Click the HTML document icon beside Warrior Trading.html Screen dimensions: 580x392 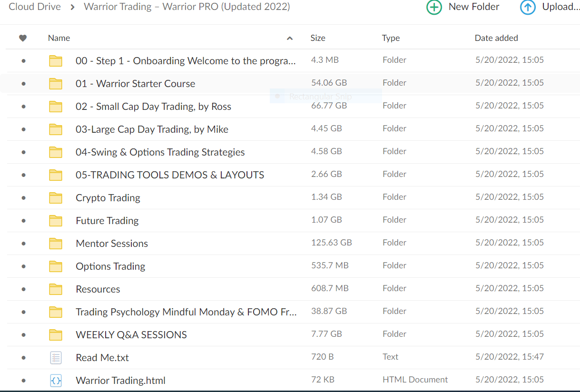pos(56,380)
